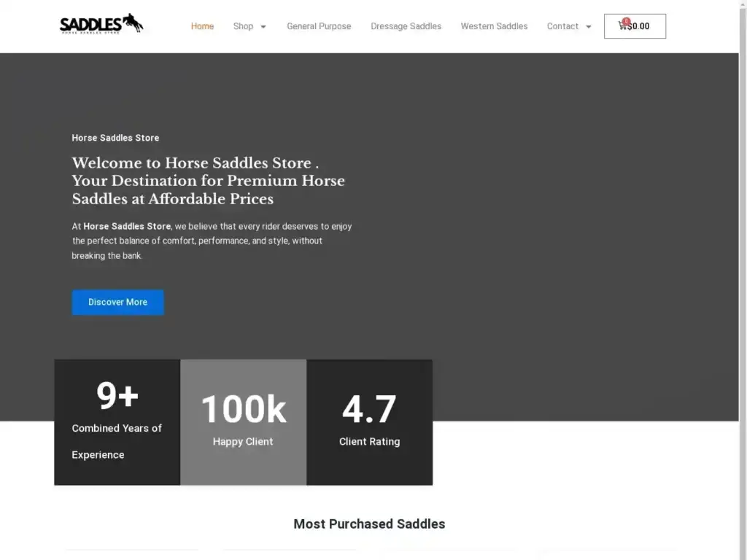Click the red cart item count badge
Viewport: 747px width, 560px height.
tap(626, 21)
